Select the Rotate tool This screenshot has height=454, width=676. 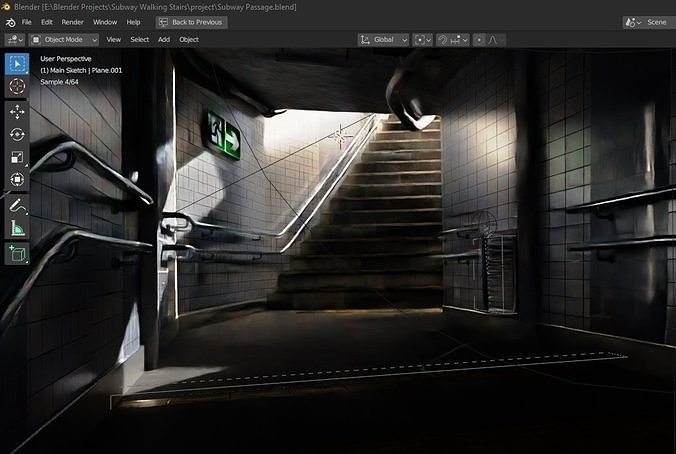point(17,135)
